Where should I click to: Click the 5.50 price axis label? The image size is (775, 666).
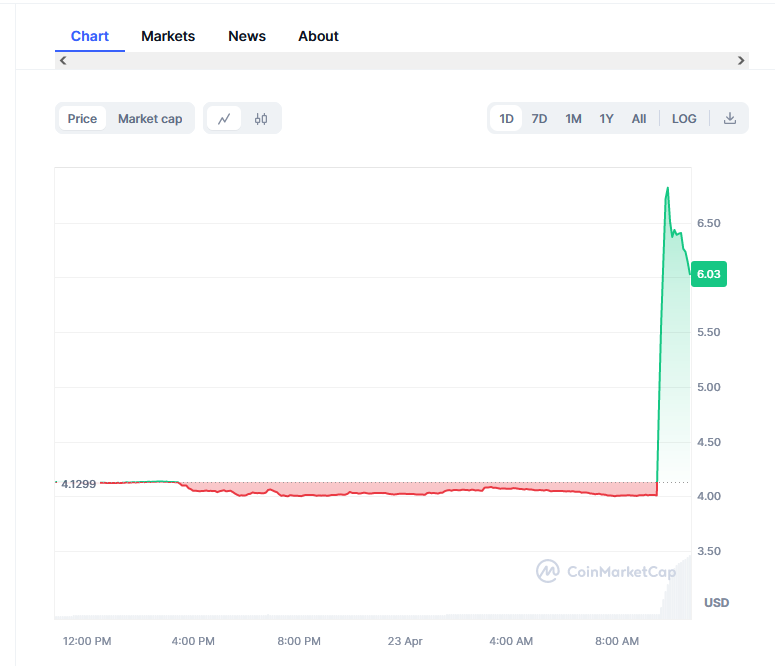[x=709, y=332]
